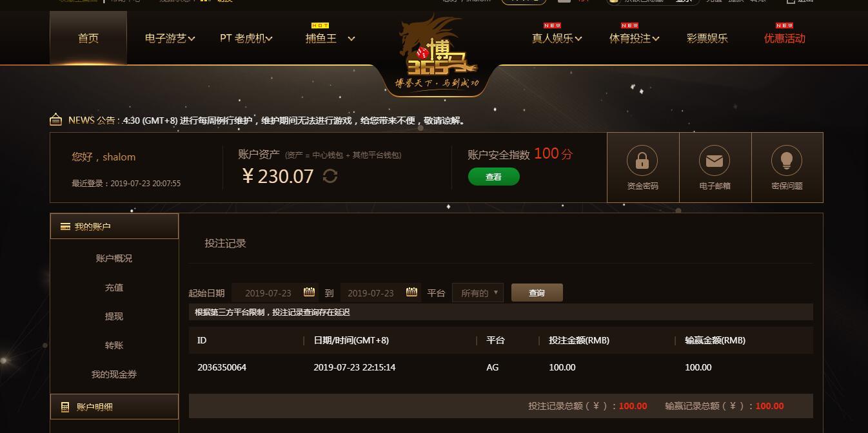Click the NEWS announcement icon
868x433 pixels.
click(x=56, y=120)
